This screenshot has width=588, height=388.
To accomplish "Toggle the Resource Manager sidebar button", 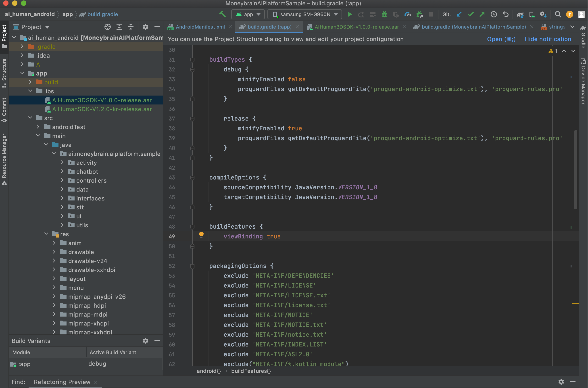I will pos(4,159).
